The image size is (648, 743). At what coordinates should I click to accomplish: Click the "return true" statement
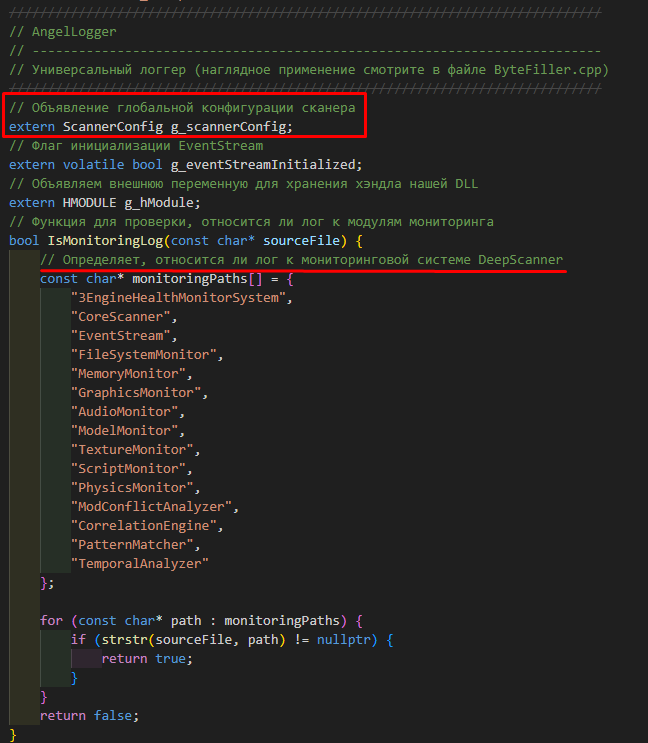(146, 658)
